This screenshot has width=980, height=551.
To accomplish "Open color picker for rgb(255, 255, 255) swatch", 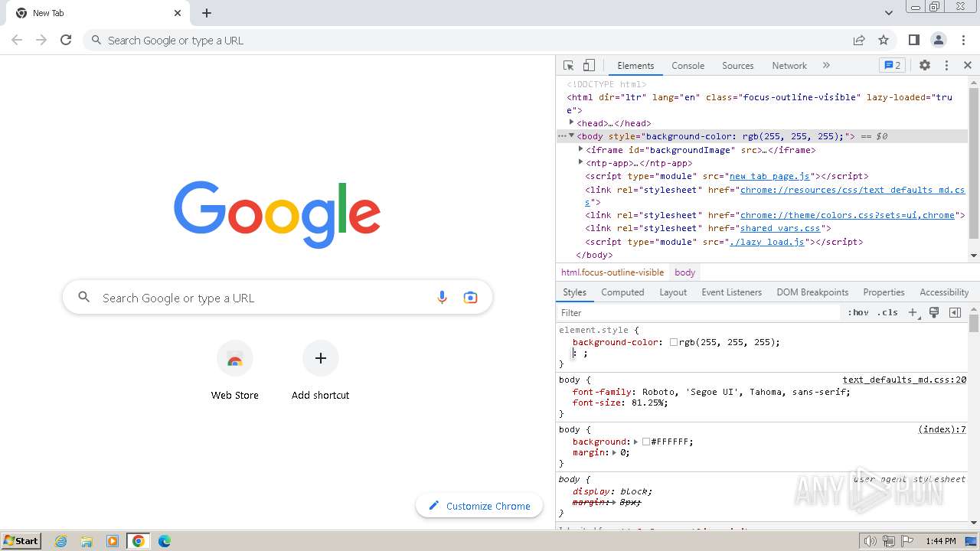I will tap(674, 342).
